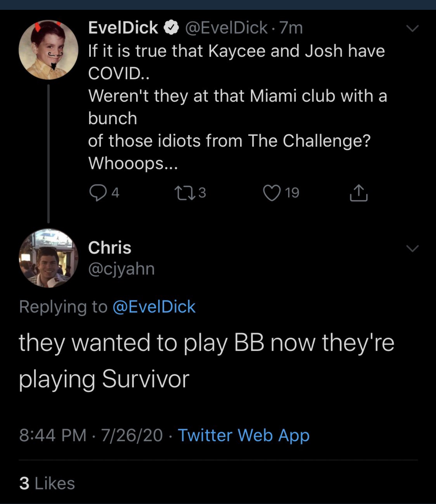The height and width of the screenshot is (504, 436).
Task: Expand the chevron menu on EvelDick's tweet
Action: point(412,28)
